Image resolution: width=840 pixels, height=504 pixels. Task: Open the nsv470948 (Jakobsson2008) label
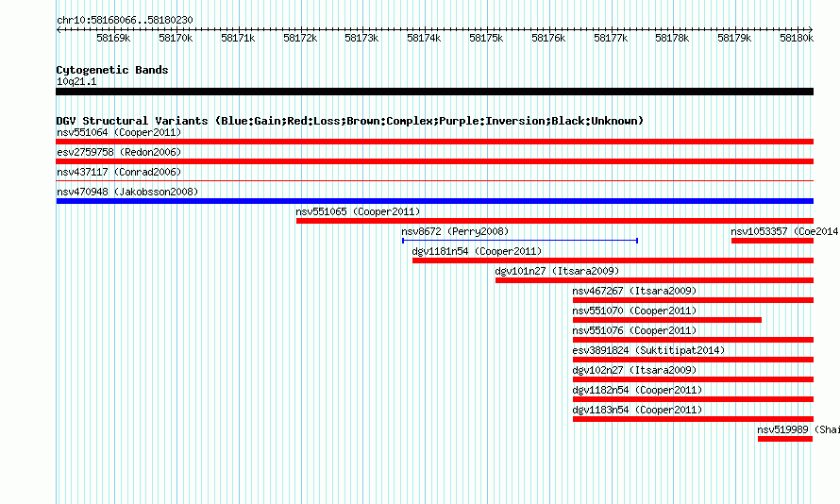point(127,192)
